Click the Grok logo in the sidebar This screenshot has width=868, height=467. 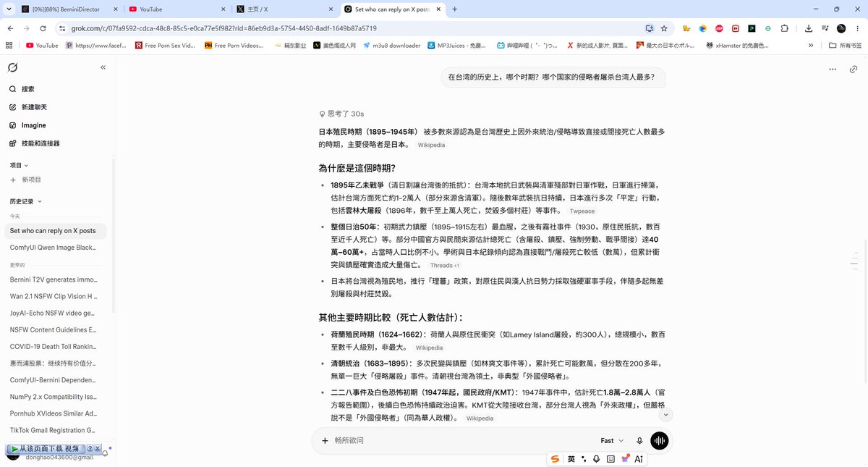click(13, 67)
